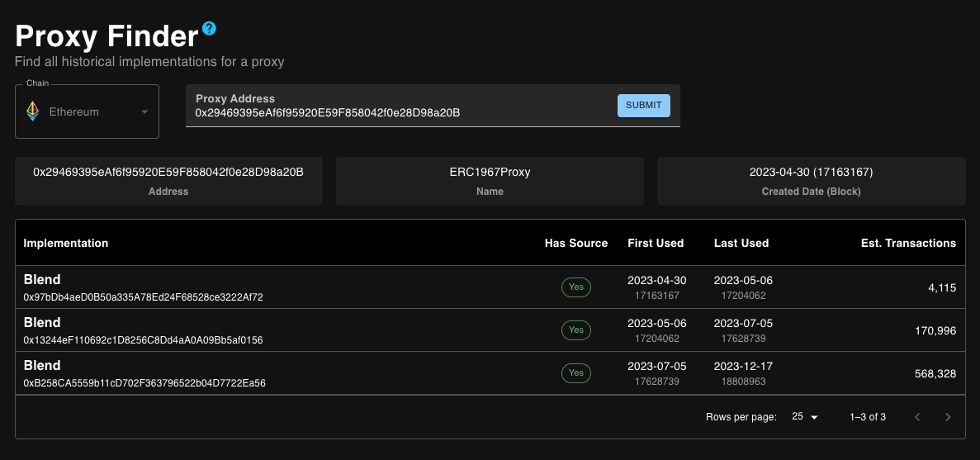The height and width of the screenshot is (460, 980).
Task: Click the Created Date block card
Action: tap(811, 181)
